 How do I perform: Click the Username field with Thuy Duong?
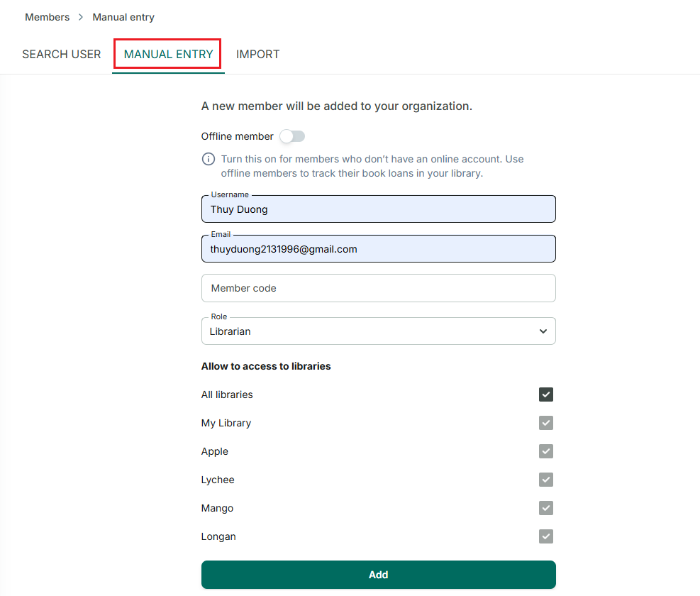pos(379,209)
